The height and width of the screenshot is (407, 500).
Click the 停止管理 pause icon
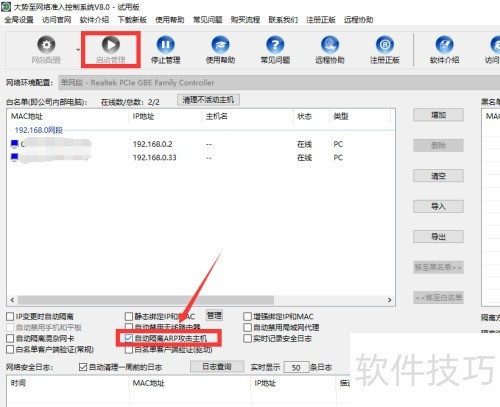tap(165, 45)
